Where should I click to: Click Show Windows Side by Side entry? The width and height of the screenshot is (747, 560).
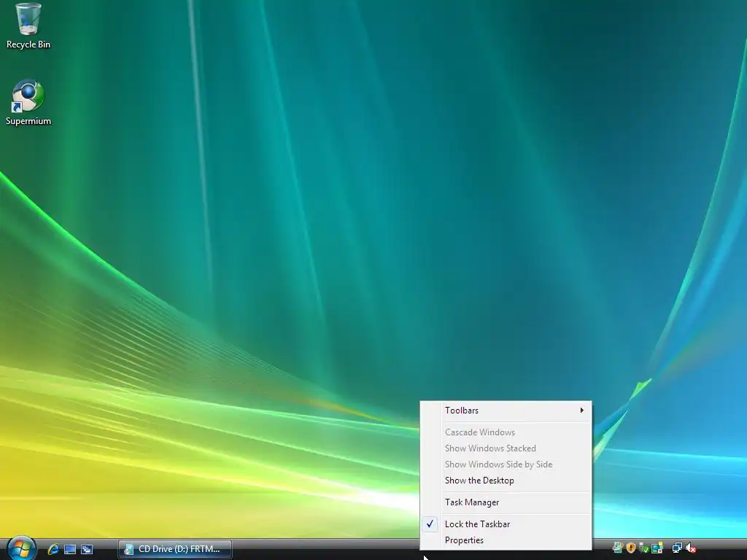click(506, 464)
